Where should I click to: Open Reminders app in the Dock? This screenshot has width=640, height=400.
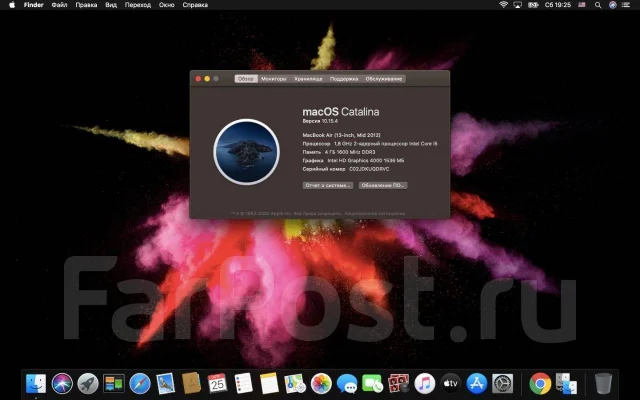(244, 383)
